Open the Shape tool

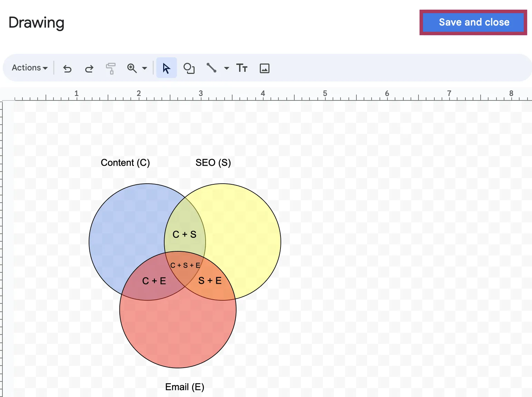click(189, 68)
